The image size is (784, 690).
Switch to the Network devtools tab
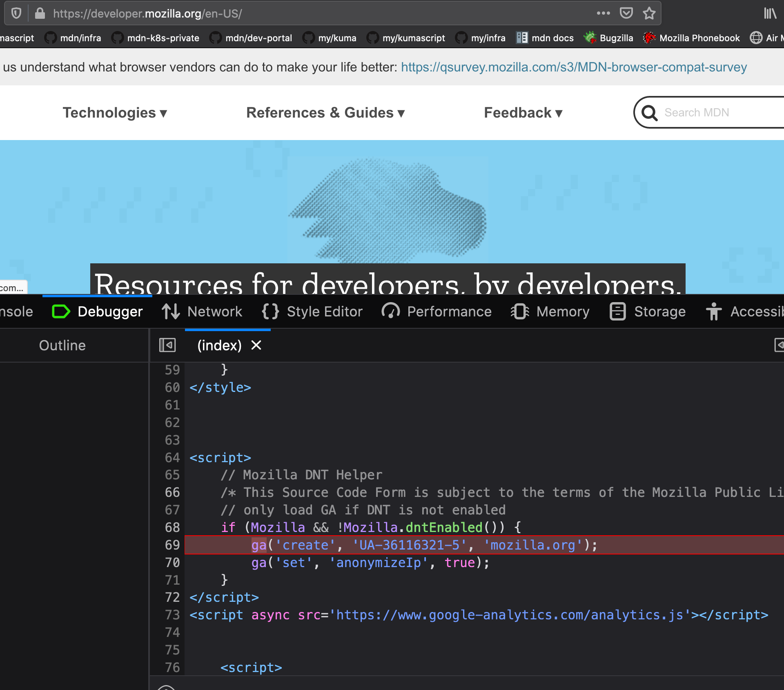coord(202,312)
